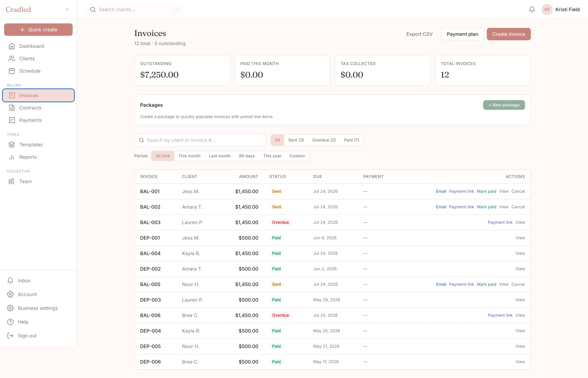The image size is (588, 378).
Task: Focus the Search clients field
Action: [x=135, y=10]
